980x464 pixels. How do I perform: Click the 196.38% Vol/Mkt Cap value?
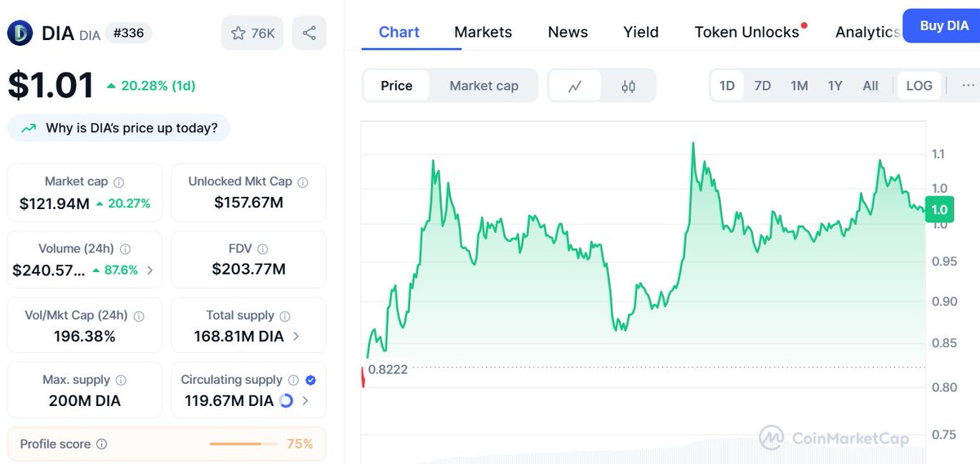point(85,337)
